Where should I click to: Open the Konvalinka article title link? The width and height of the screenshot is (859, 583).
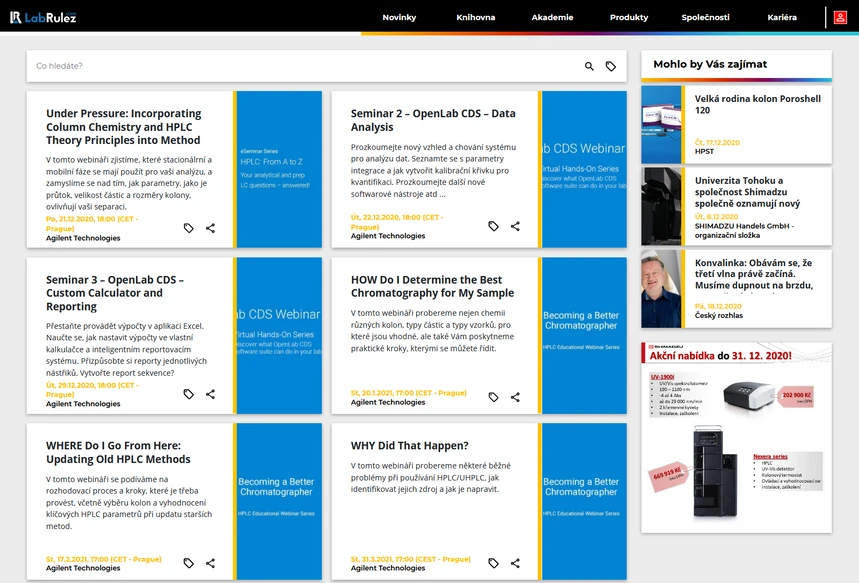[753, 274]
